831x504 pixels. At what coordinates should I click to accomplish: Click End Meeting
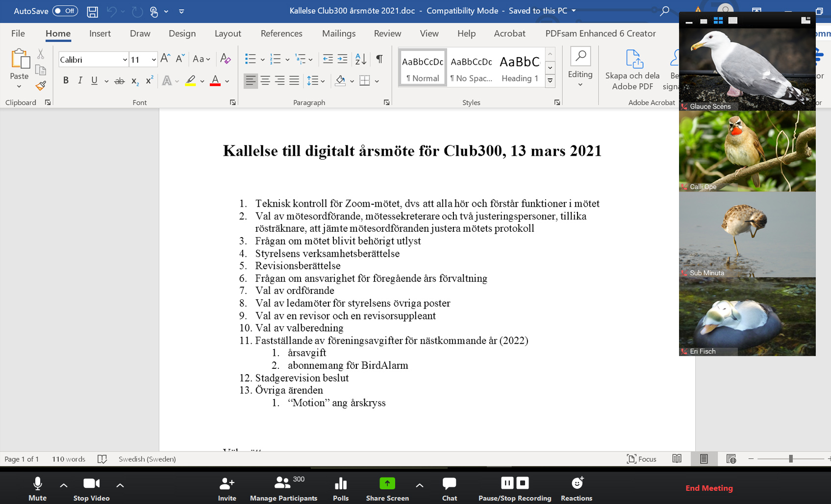point(708,488)
